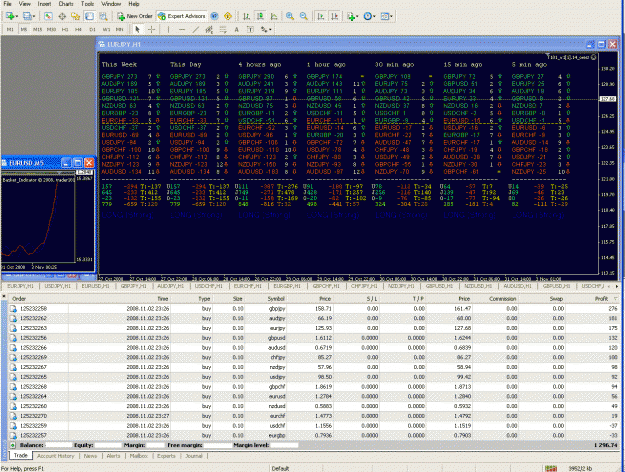Select the Text Label T tool
This screenshot has width=625, height=472.
pos(250,29)
